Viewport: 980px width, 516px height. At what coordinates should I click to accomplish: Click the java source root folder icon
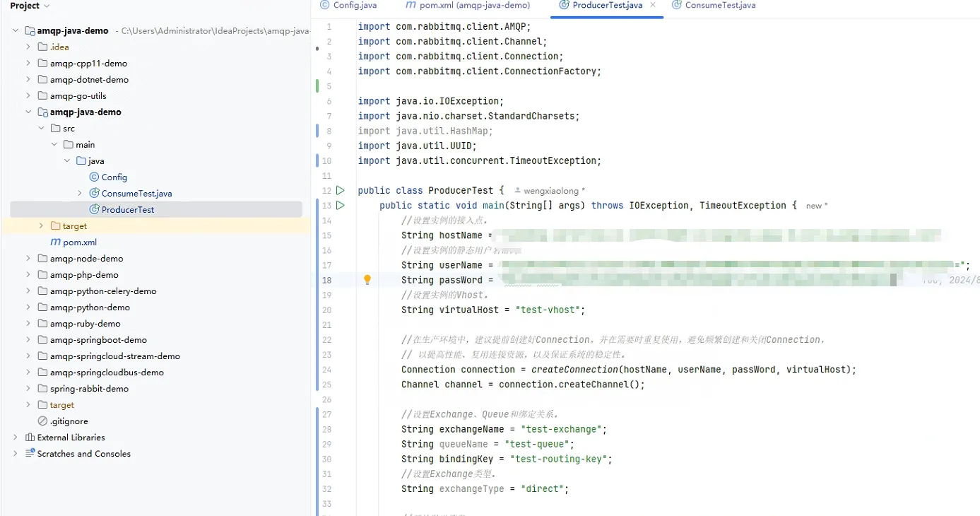click(x=81, y=161)
